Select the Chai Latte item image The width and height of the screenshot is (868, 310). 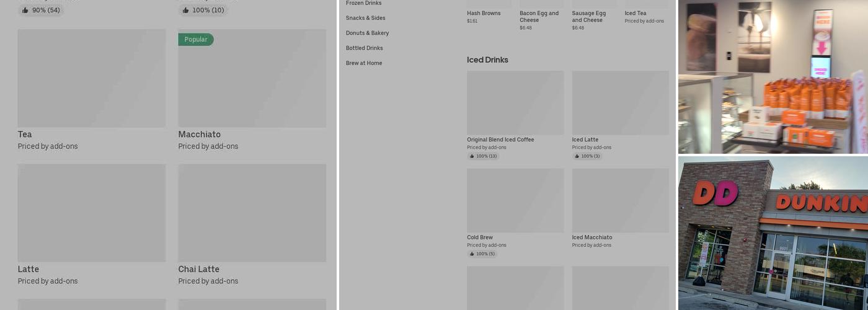[252, 213]
